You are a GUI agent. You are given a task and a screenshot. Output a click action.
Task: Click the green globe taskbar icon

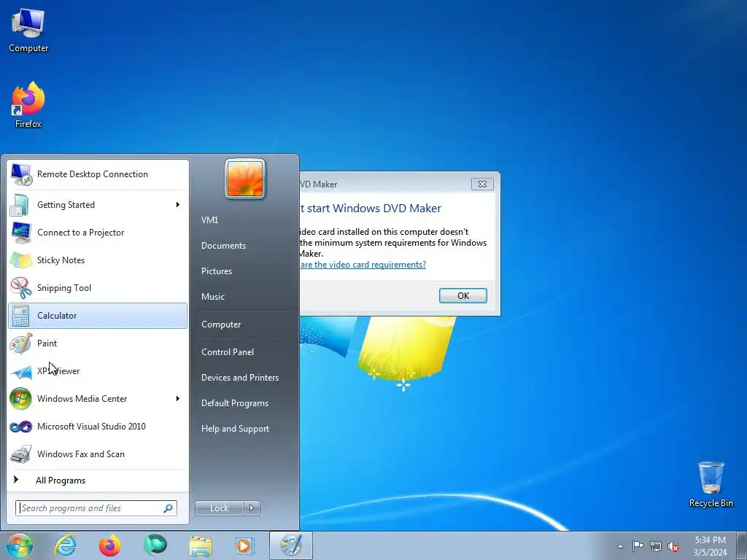(x=155, y=545)
